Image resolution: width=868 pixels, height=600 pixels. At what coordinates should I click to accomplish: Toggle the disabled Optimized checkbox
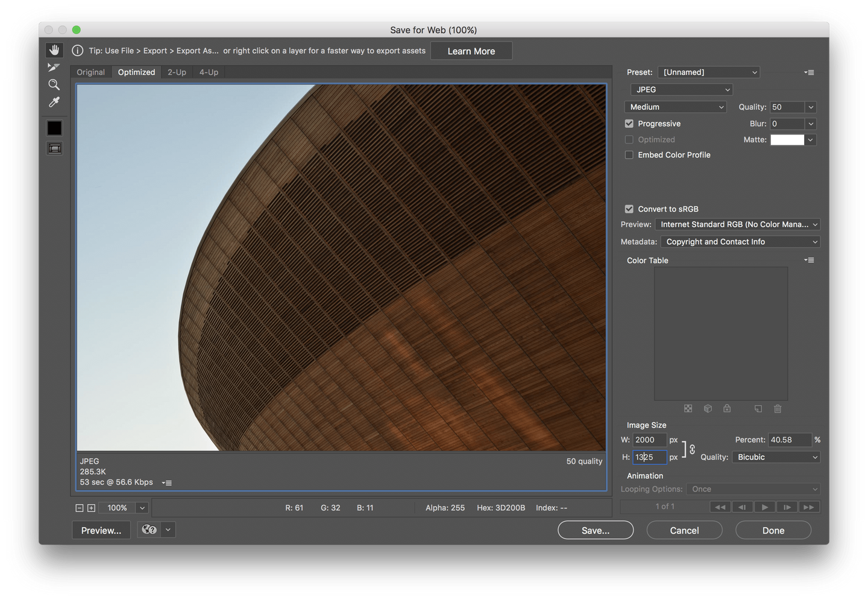(x=629, y=139)
